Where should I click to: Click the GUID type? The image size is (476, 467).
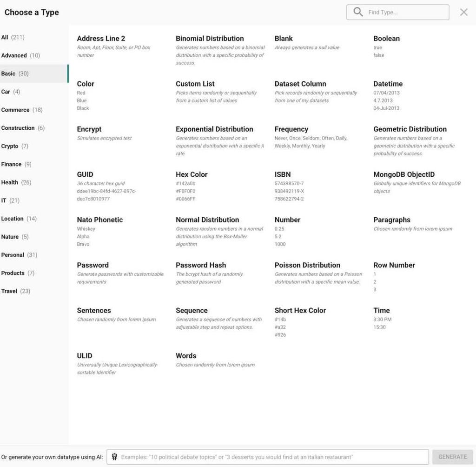(x=85, y=174)
